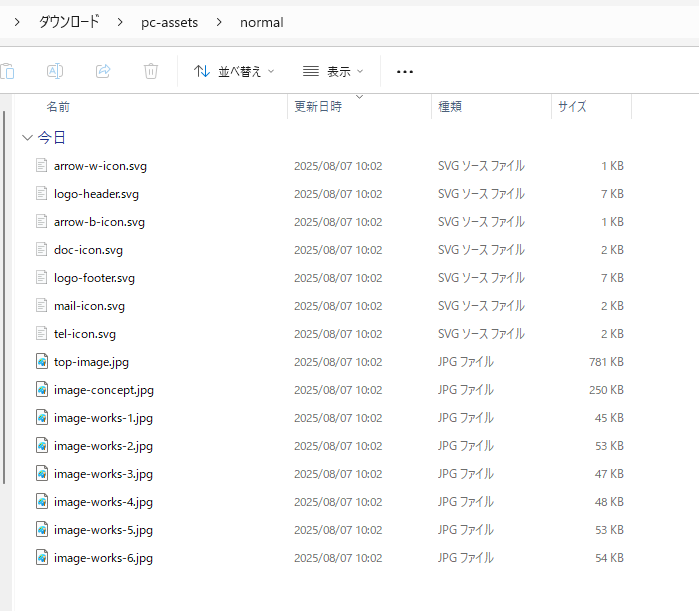Click the image-works-1.jpg file icon
Viewport: 699px width, 611px height.
pyautogui.click(x=42, y=418)
